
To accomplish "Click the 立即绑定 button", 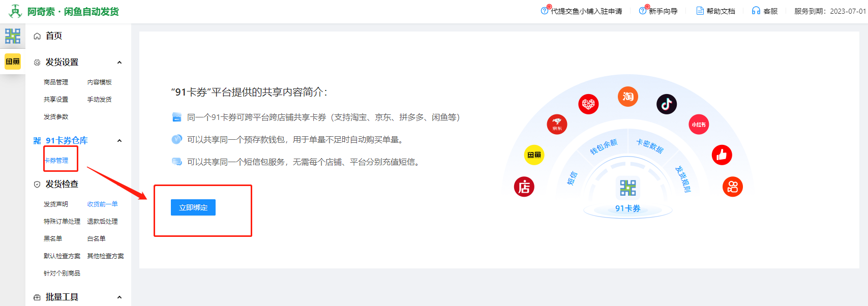I will (193, 207).
